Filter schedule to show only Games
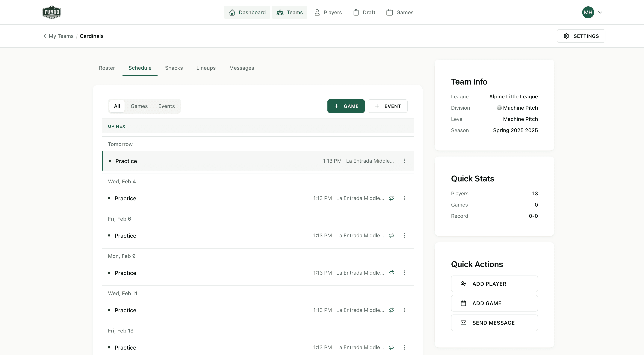Viewport: 644px width, 355px height. (x=139, y=106)
